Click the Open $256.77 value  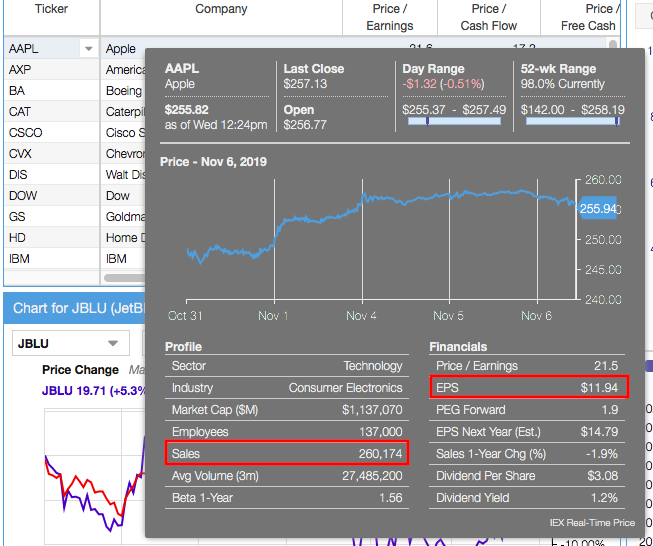click(x=305, y=125)
